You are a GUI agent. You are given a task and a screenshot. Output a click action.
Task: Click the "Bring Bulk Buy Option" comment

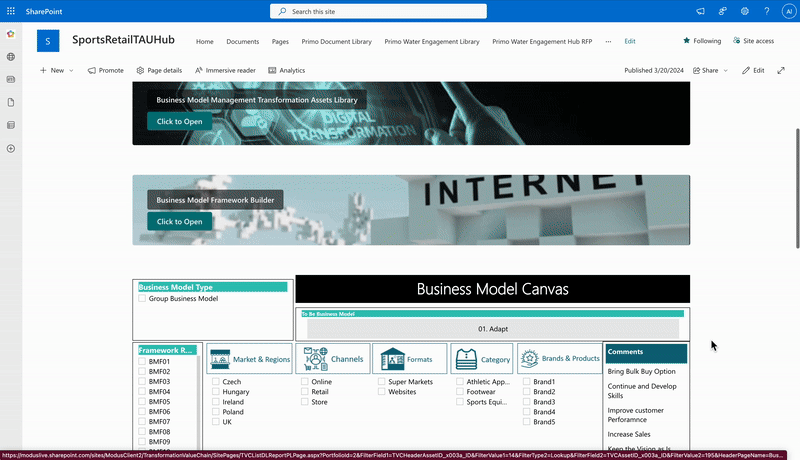[x=641, y=371]
